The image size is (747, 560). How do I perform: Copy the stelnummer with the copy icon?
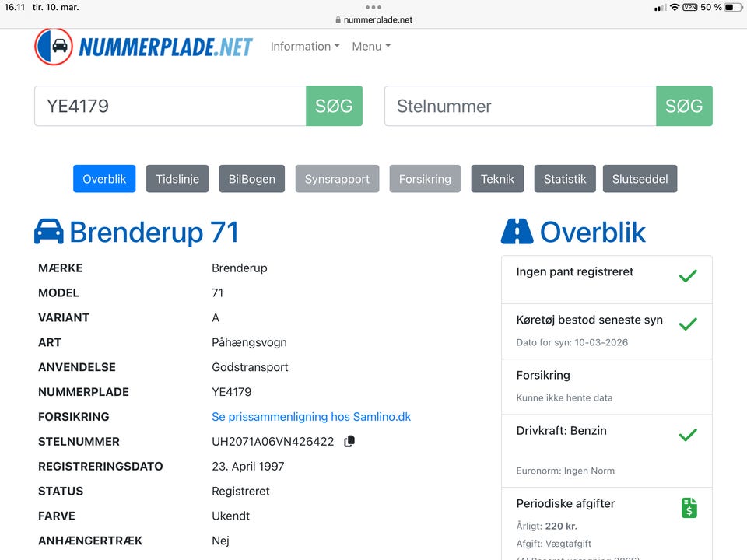pos(349,442)
